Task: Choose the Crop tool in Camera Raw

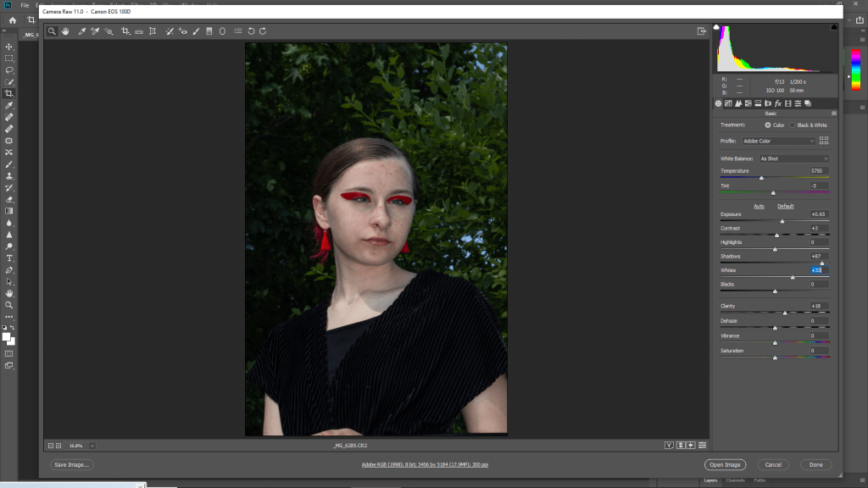Action: click(x=125, y=31)
